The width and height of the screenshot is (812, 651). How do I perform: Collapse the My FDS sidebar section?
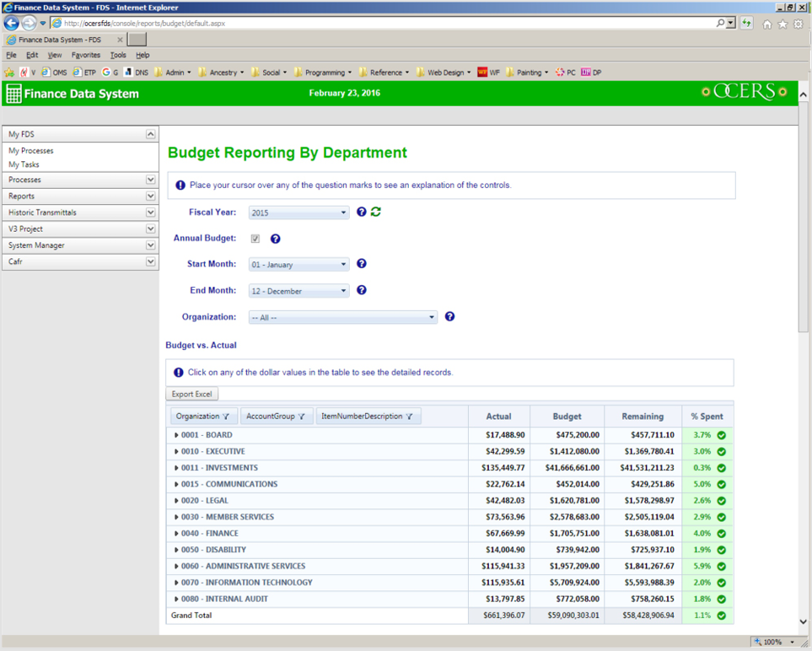coord(150,134)
